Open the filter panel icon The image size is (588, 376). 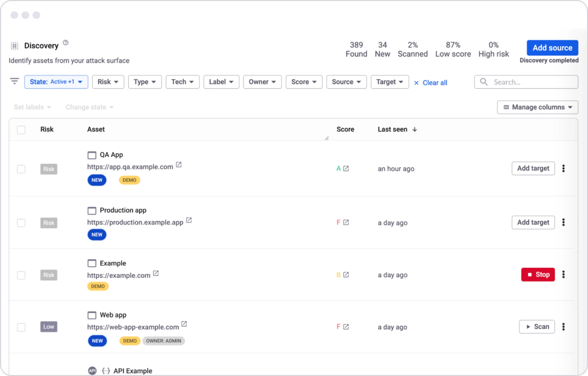[14, 81]
